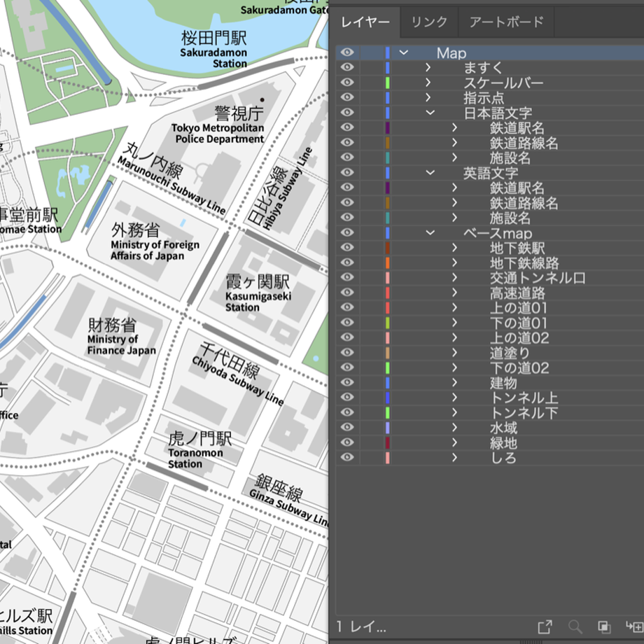Viewport: 644px width, 644px height.
Task: Hide the 水域 layer
Action: point(347,428)
